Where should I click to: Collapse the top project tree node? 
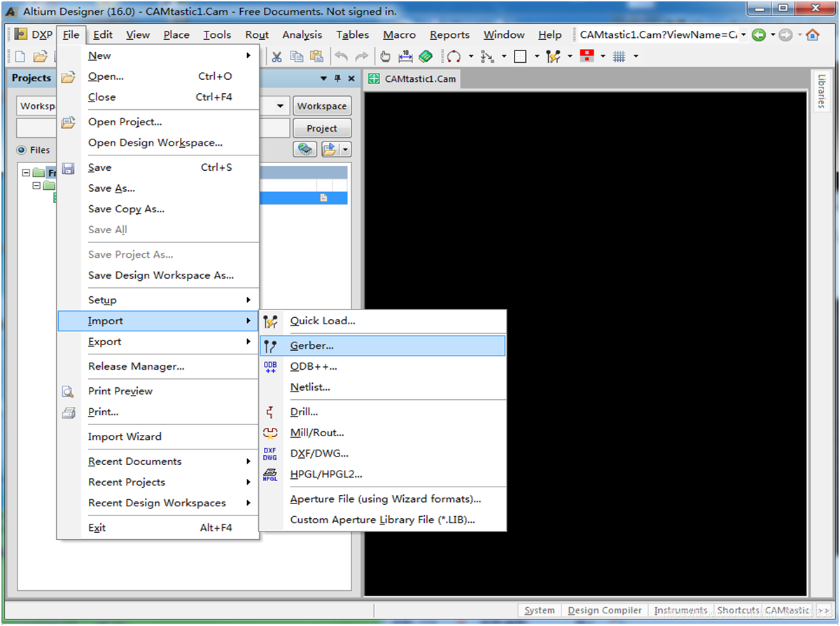pos(26,172)
